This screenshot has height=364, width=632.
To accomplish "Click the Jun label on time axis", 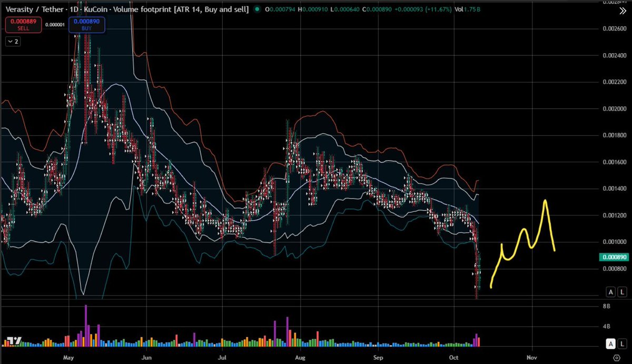I will coord(147,357).
